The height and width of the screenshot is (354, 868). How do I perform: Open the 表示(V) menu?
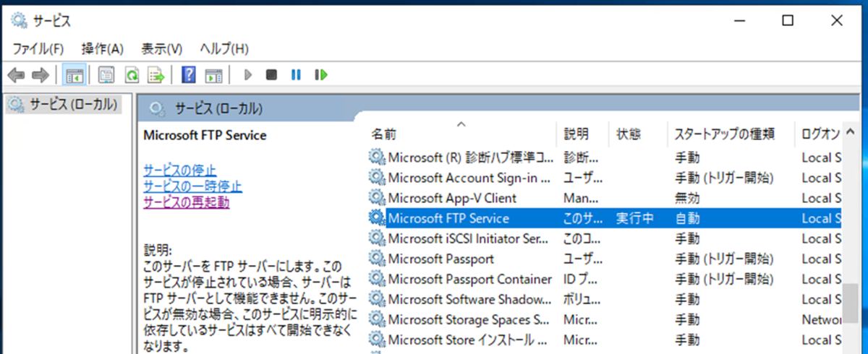161,49
